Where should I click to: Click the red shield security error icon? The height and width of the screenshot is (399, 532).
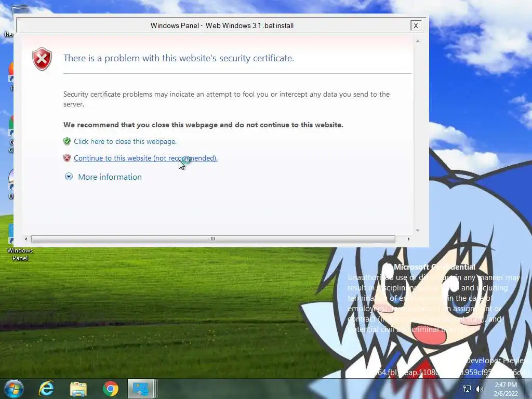[42, 59]
